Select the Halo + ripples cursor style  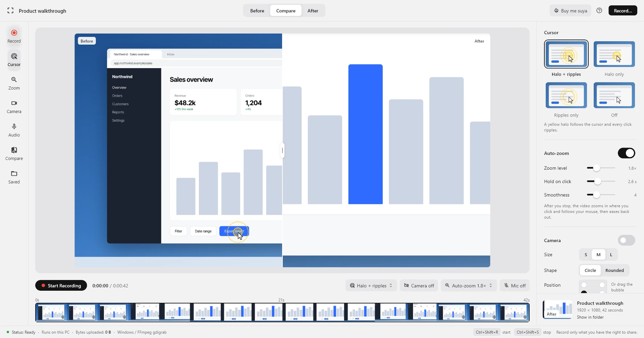click(566, 54)
